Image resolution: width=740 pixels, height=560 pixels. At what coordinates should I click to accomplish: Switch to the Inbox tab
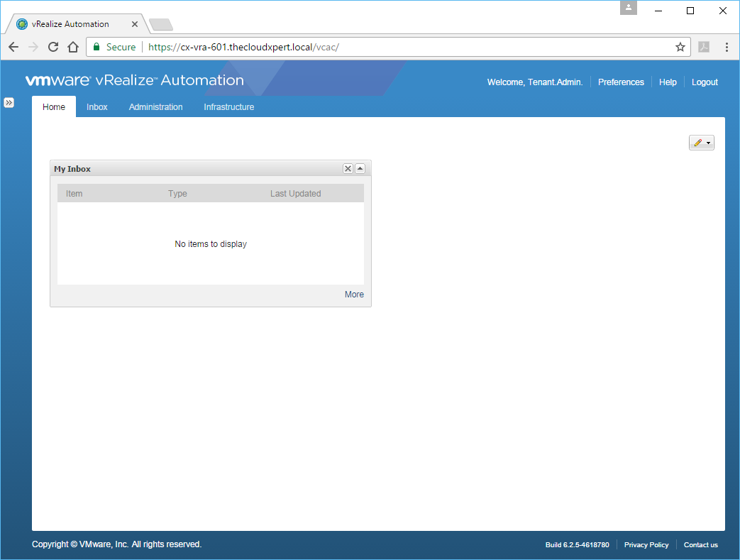coord(97,107)
